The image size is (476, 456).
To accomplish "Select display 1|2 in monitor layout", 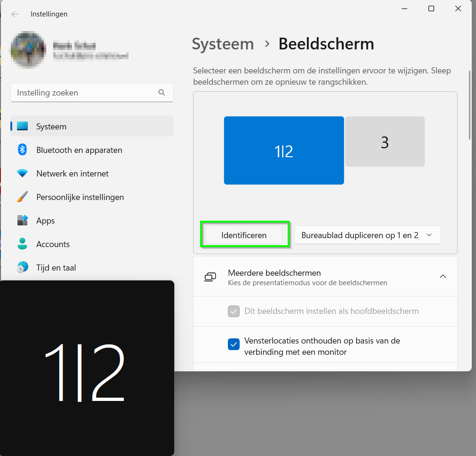I will pos(284,151).
